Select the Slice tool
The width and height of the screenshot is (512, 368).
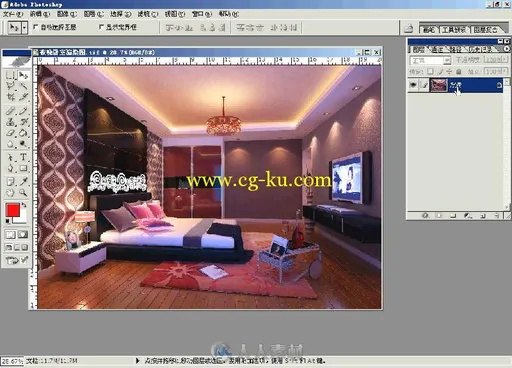(x=23, y=97)
